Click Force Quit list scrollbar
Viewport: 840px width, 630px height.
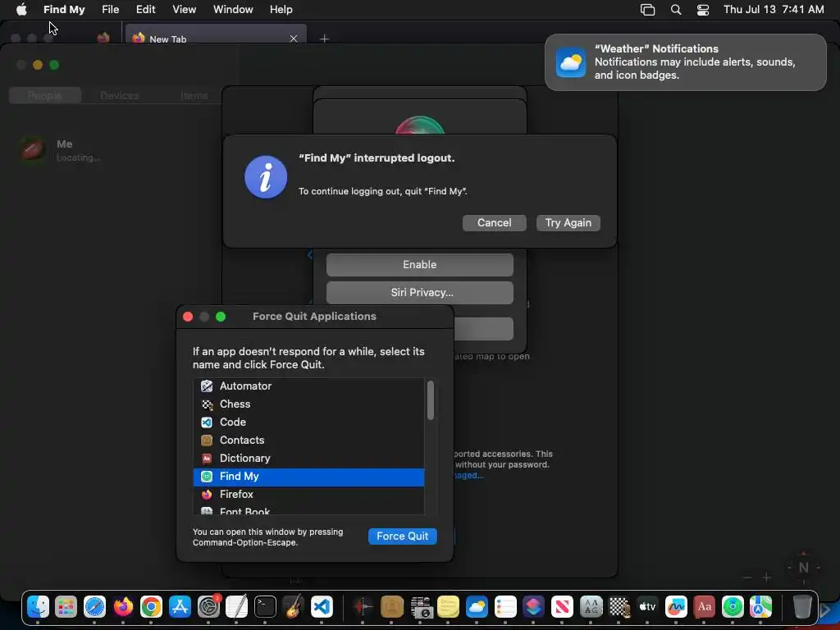430,400
